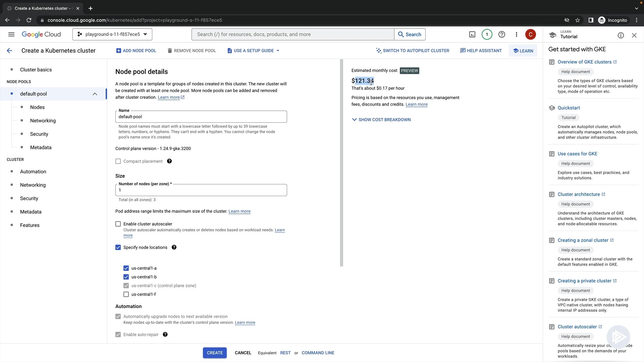Click the blue Create button
Image resolution: width=644 pixels, height=362 pixels.
215,353
